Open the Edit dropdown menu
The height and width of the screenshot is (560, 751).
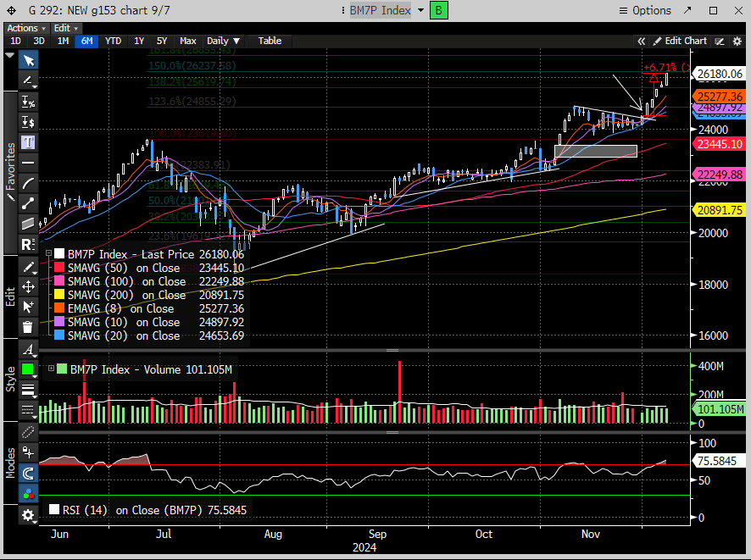click(x=65, y=28)
